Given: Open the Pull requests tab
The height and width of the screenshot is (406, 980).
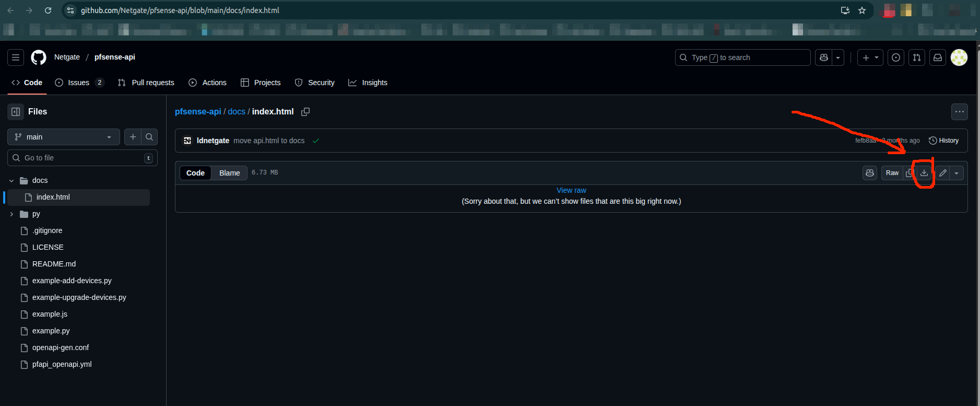Looking at the screenshot, I should point(146,83).
